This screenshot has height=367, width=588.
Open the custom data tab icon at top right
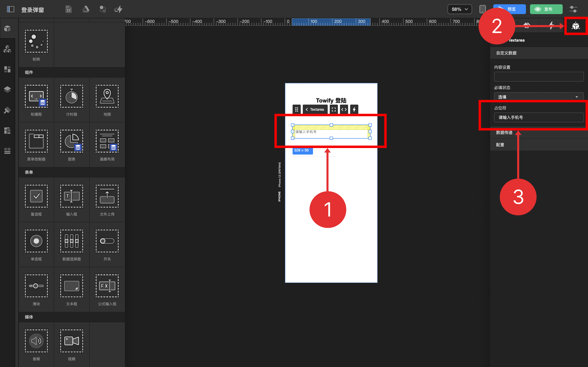click(575, 26)
